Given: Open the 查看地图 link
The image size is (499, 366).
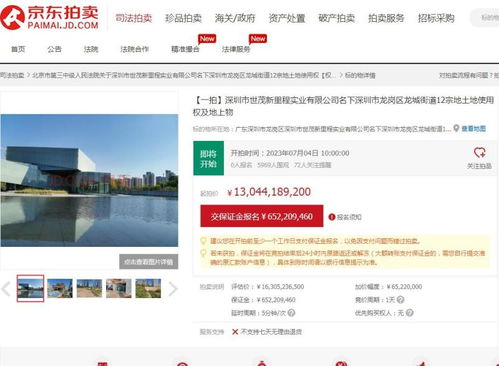Looking at the screenshot, I should coord(474,129).
